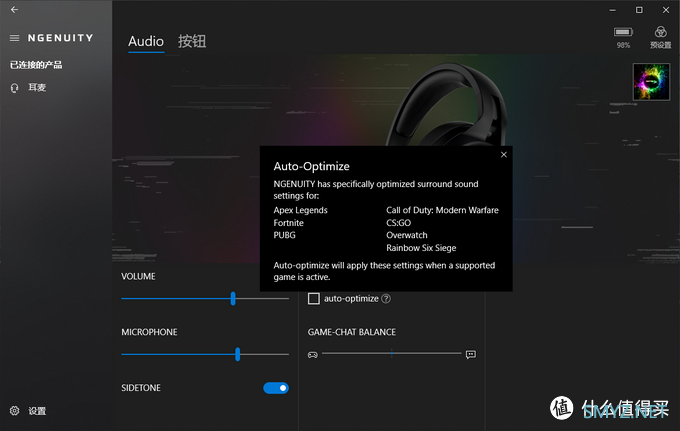Maximize the NGENUITY window
This screenshot has width=680, height=431.
639,10
